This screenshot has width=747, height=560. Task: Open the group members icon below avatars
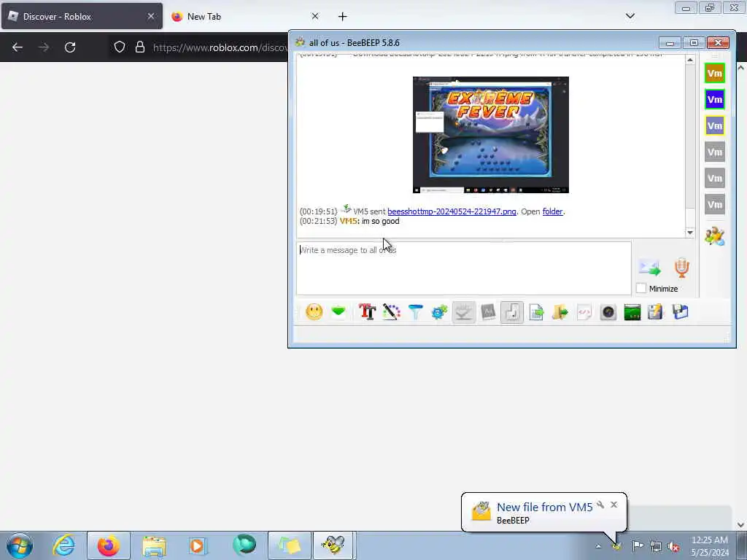715,236
